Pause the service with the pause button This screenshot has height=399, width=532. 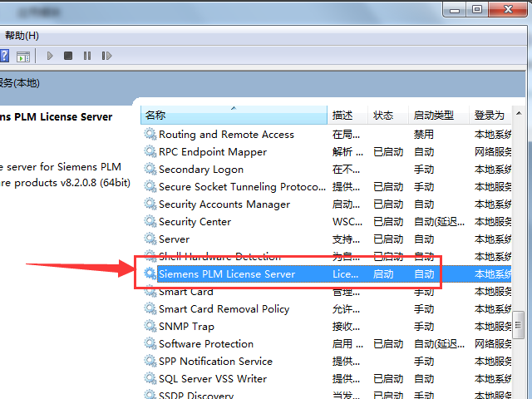(x=87, y=56)
